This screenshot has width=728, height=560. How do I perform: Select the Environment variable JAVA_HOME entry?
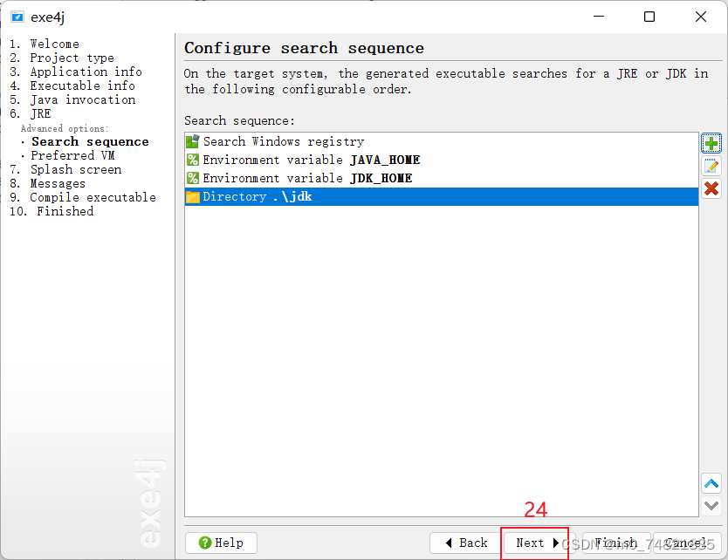(288, 160)
